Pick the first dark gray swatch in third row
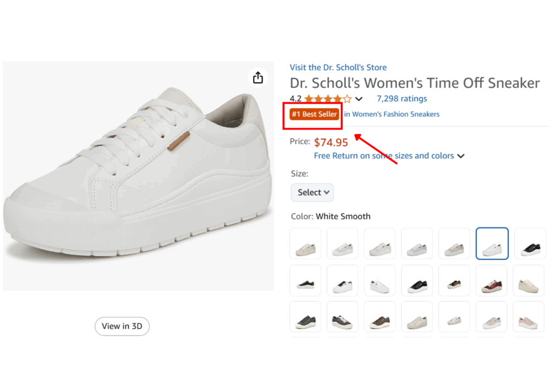 point(306,317)
